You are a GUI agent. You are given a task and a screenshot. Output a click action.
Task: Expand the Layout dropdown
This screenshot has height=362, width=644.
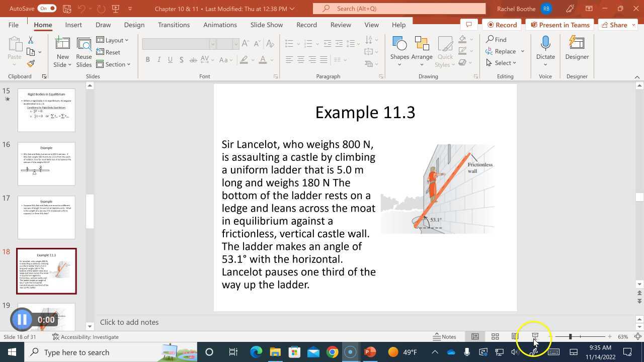click(113, 40)
